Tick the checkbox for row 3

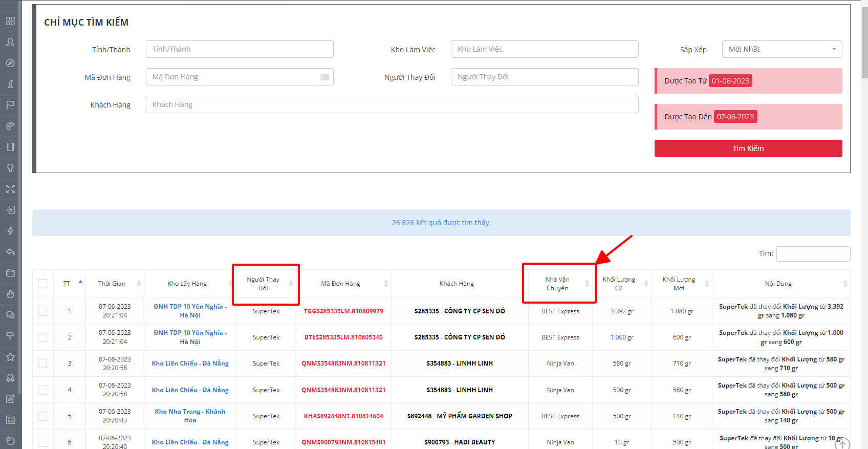(42, 364)
